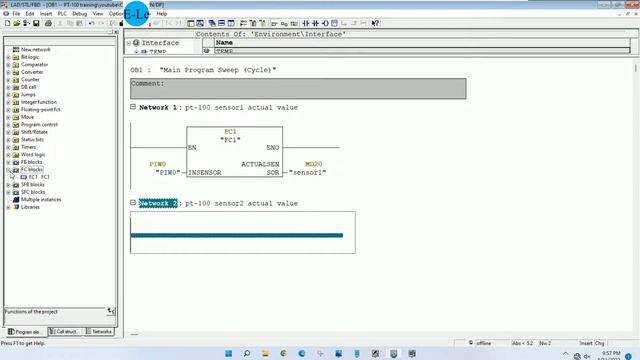This screenshot has width=640, height=360.
Task: Click the Undo arrow toolbar icon
Action: (x=91, y=23)
